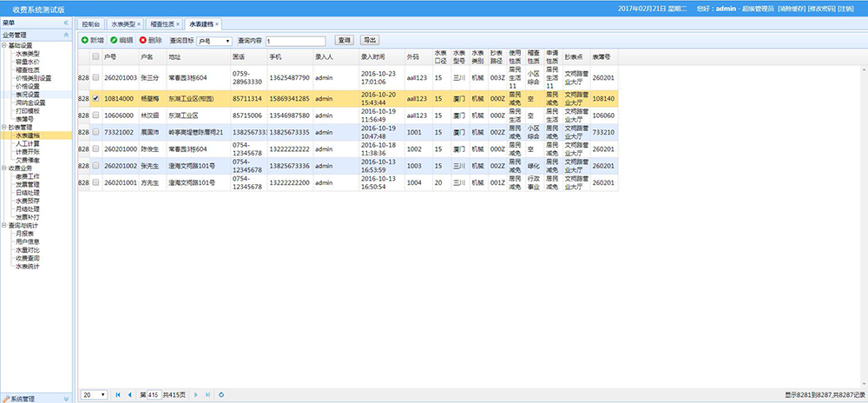Open 滞纳金设置 in the sidebar tree
This screenshot has height=403, width=868.
31,103
